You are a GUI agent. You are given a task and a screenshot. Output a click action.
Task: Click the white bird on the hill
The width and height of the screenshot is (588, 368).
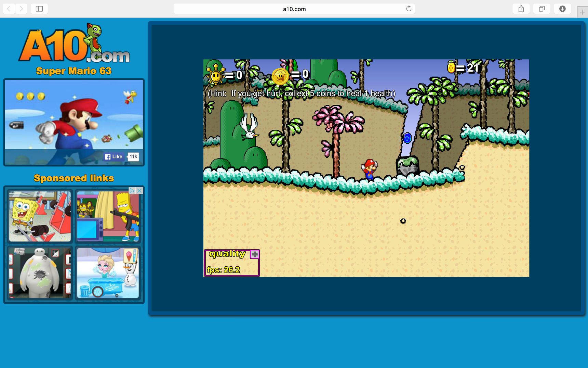[250, 127]
